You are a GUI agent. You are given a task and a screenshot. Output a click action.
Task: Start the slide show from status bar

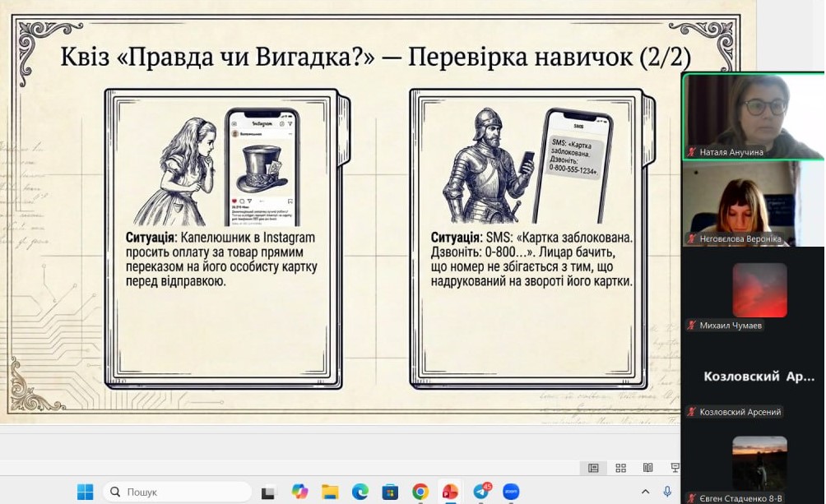tap(675, 468)
